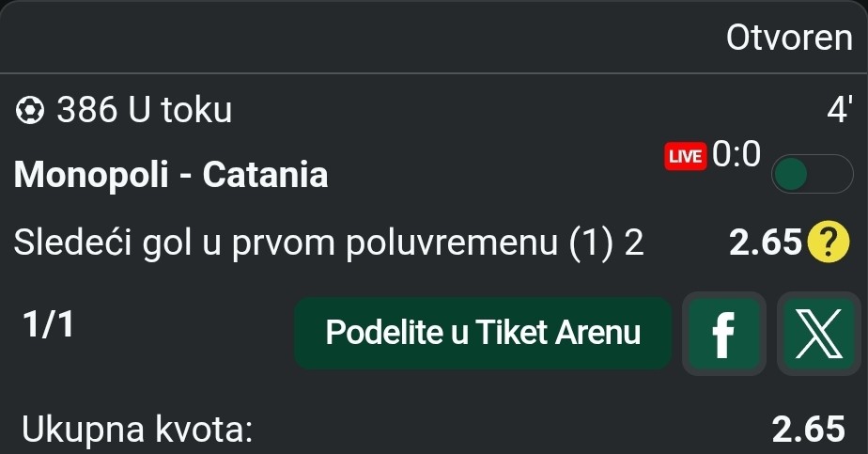Viewport: 868px width, 454px height.
Task: Click the 0:0 live score
Action: [x=736, y=155]
